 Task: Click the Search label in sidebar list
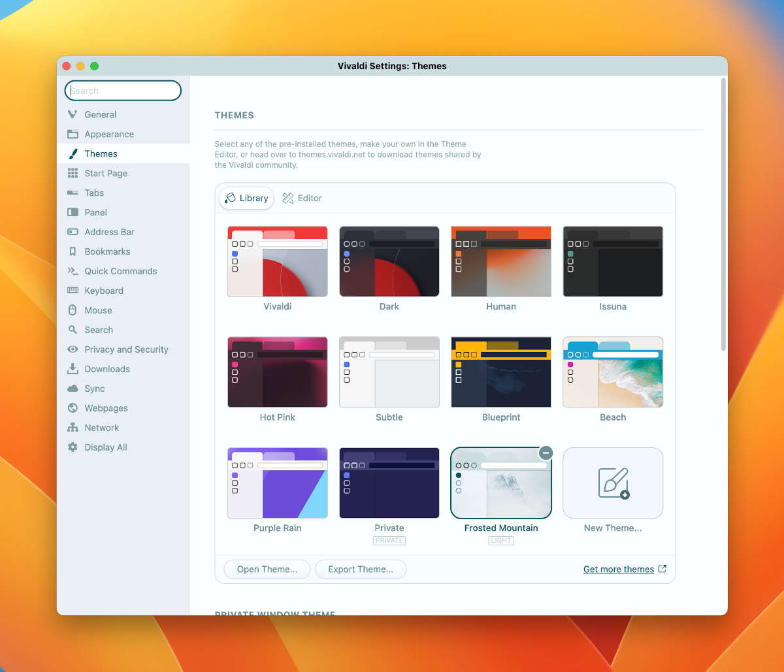[99, 330]
